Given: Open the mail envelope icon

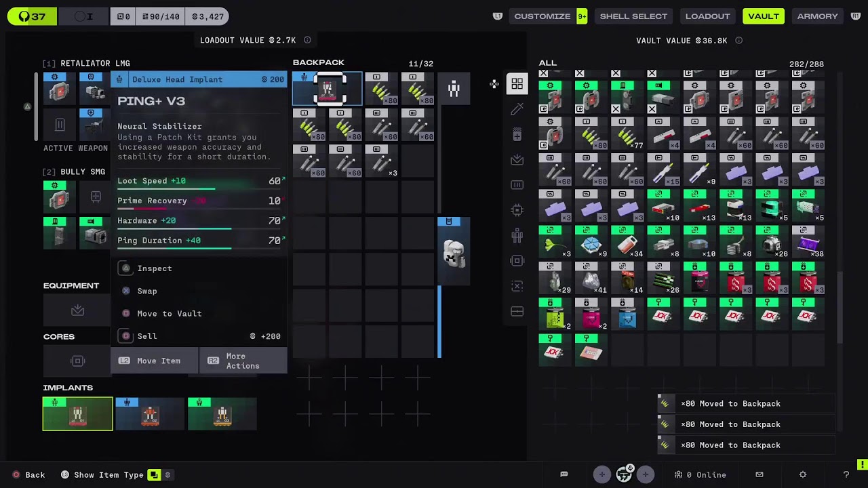Looking at the screenshot, I should coord(759,474).
